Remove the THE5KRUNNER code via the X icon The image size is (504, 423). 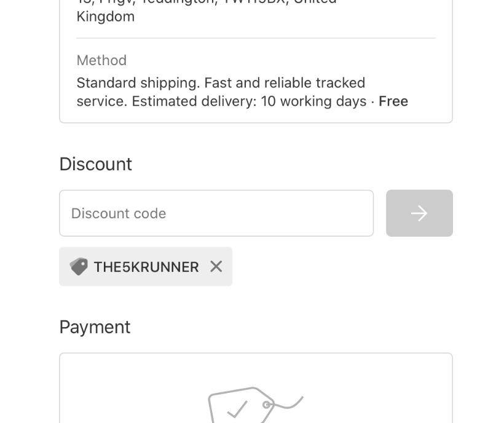pos(216,266)
